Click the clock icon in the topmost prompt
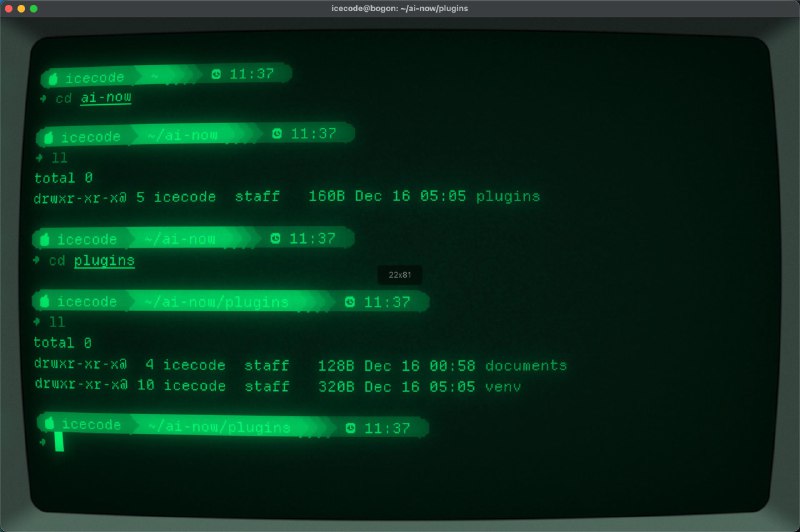The width and height of the screenshot is (800, 532). click(216, 74)
